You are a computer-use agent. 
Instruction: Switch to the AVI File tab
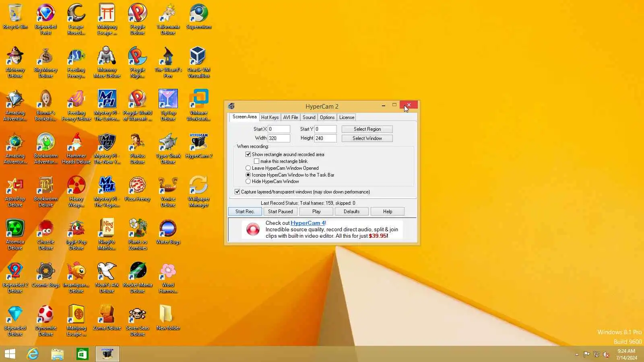pyautogui.click(x=291, y=117)
